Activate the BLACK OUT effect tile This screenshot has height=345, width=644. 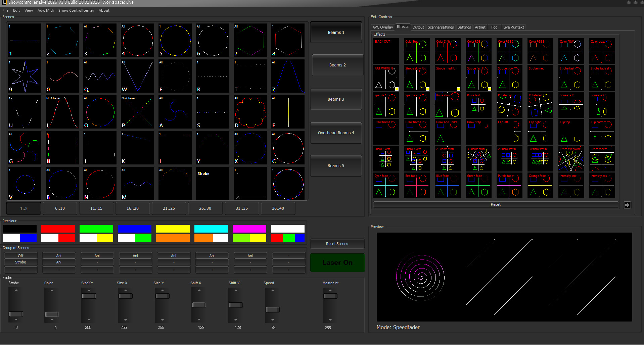386,51
